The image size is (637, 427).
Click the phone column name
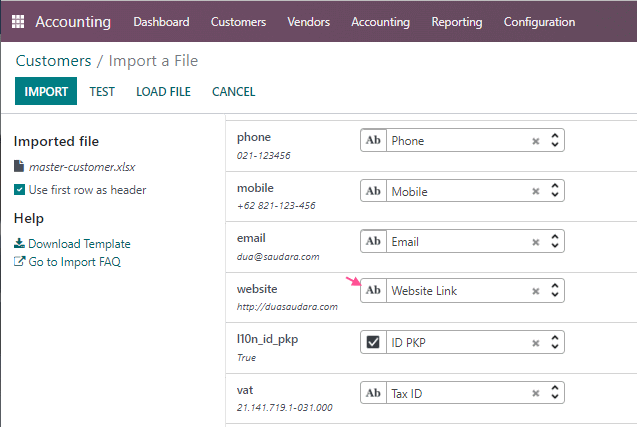[254, 137]
